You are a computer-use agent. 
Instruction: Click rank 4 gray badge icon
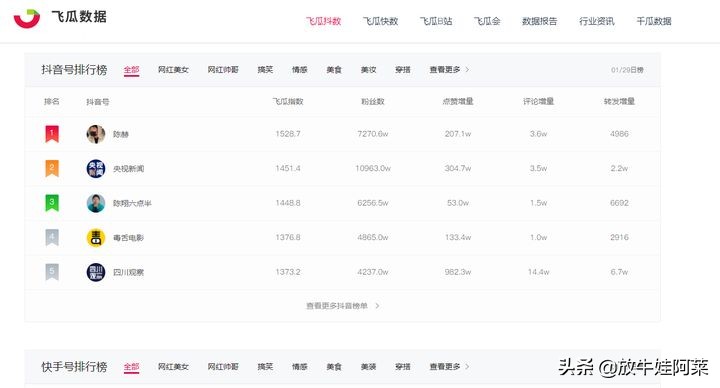52,237
